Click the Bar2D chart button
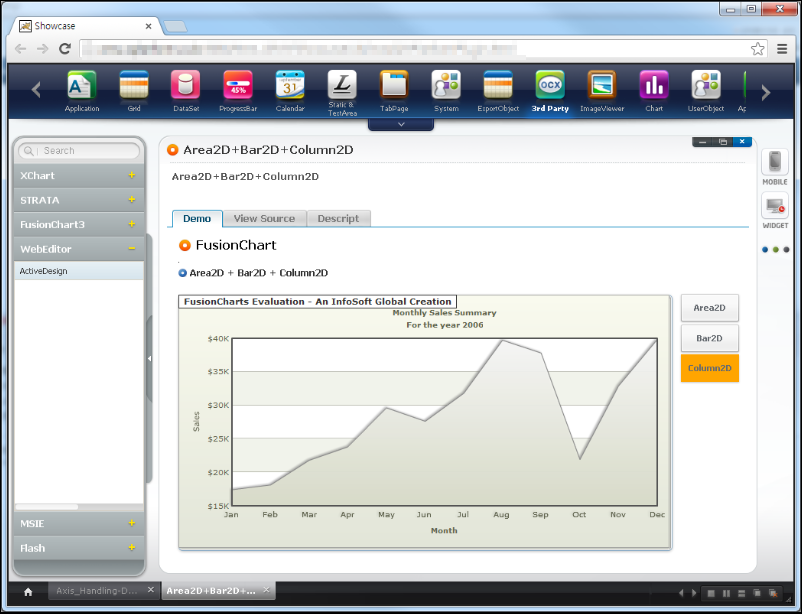This screenshot has width=802, height=614. [x=709, y=338]
